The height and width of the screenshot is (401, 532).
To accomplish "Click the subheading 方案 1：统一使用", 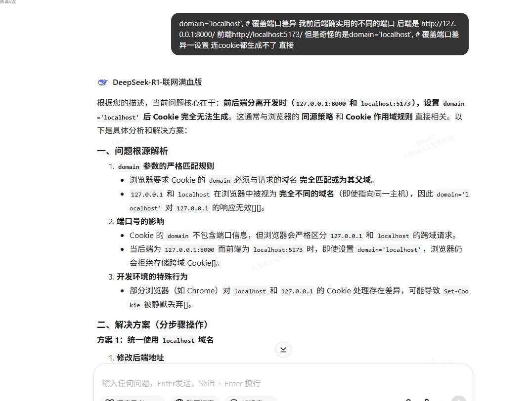I will click(x=128, y=340).
